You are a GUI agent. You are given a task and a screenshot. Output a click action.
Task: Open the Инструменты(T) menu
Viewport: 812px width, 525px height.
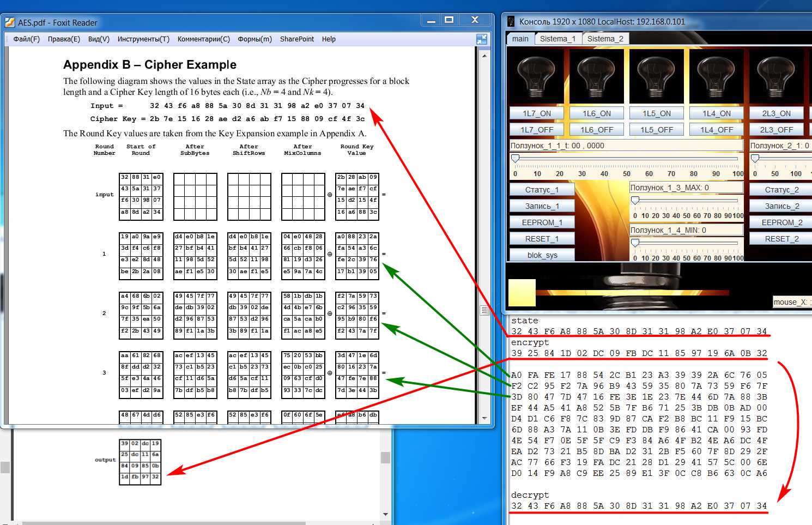click(143, 39)
